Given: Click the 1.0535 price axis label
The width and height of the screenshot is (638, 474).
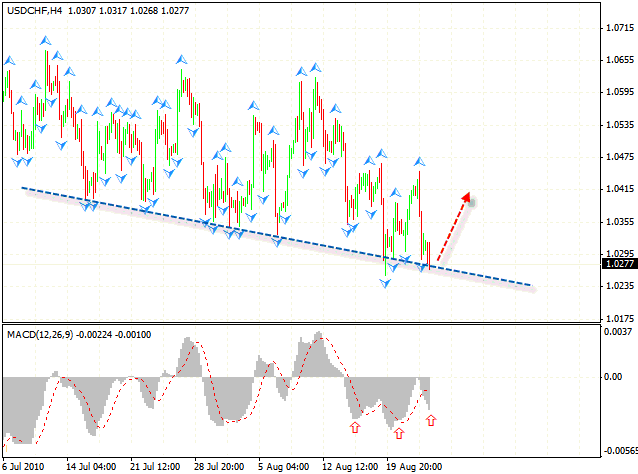Looking at the screenshot, I should click(620, 125).
